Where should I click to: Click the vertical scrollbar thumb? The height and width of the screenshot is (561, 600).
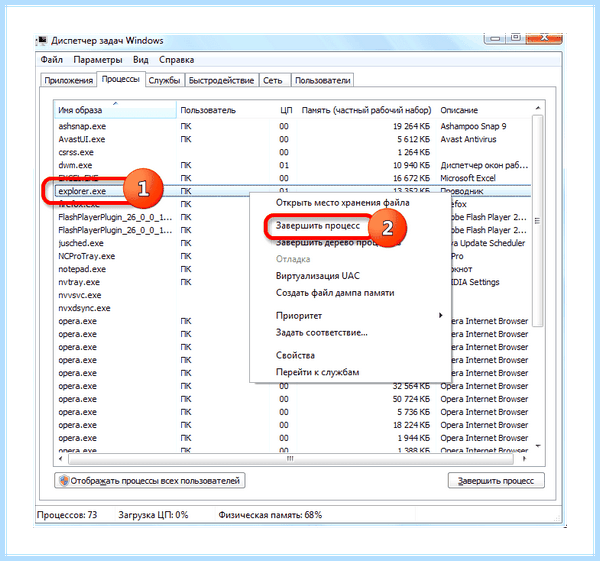point(538,221)
